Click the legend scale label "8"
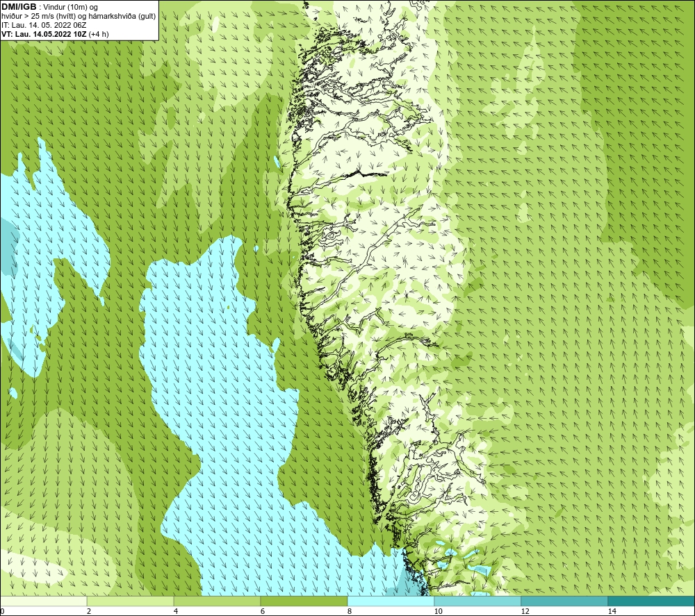 tap(350, 611)
